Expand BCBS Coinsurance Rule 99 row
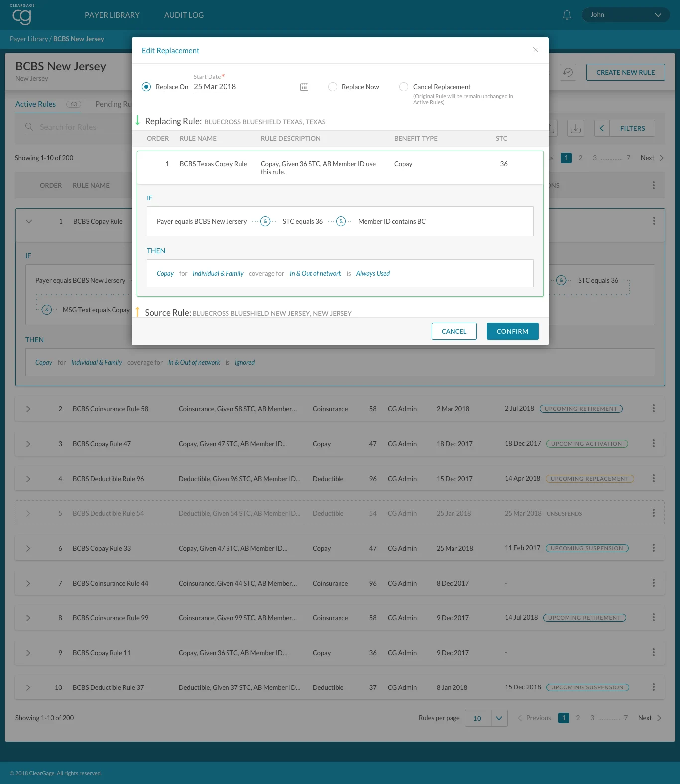This screenshot has height=784, width=680. [x=28, y=618]
